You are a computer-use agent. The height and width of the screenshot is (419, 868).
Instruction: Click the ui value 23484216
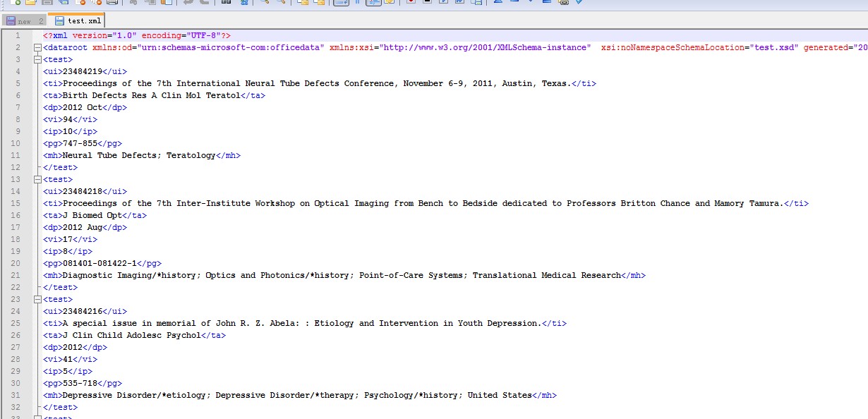(83, 311)
